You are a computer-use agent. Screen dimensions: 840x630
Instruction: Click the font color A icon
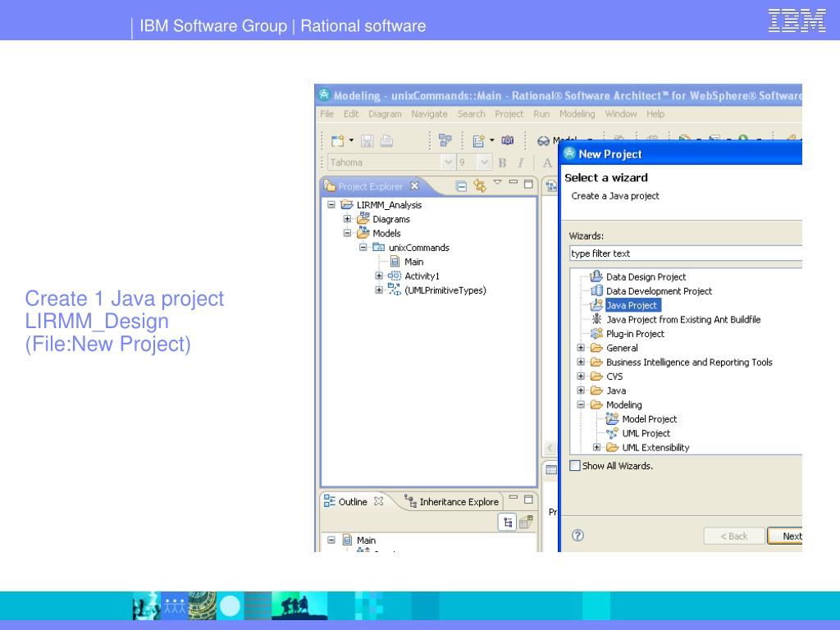click(547, 163)
